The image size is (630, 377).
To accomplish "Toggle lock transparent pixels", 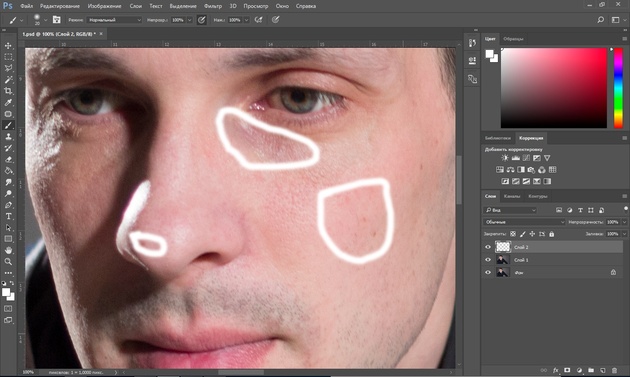I will [513, 234].
